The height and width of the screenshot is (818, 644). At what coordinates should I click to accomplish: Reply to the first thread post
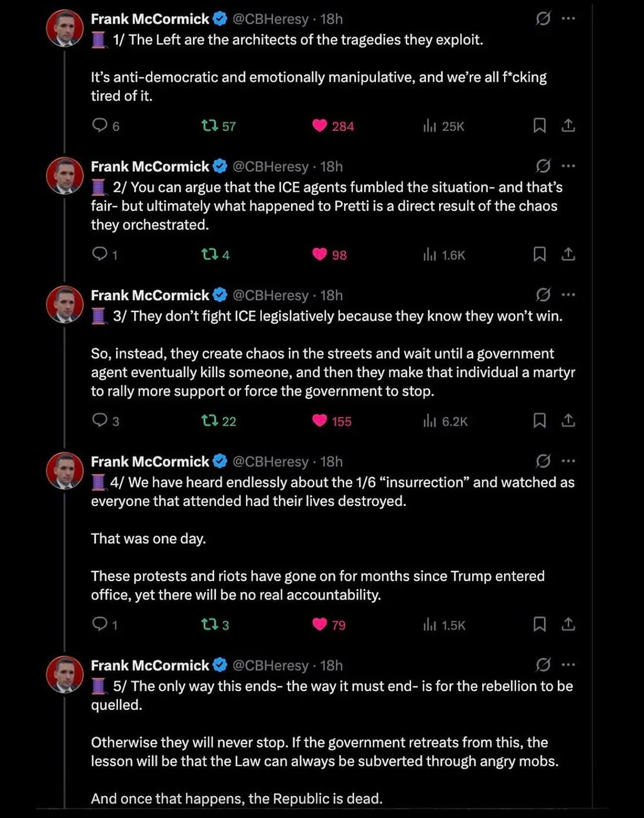[99, 125]
